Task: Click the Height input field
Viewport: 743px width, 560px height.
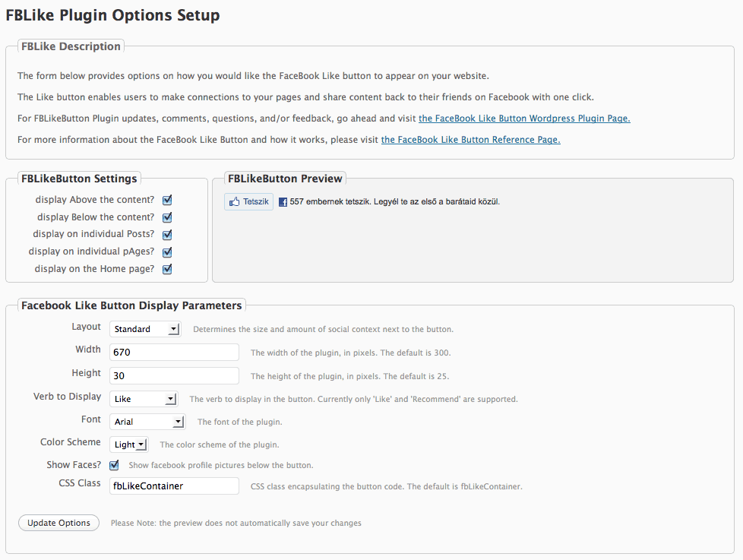Action: tap(174, 376)
